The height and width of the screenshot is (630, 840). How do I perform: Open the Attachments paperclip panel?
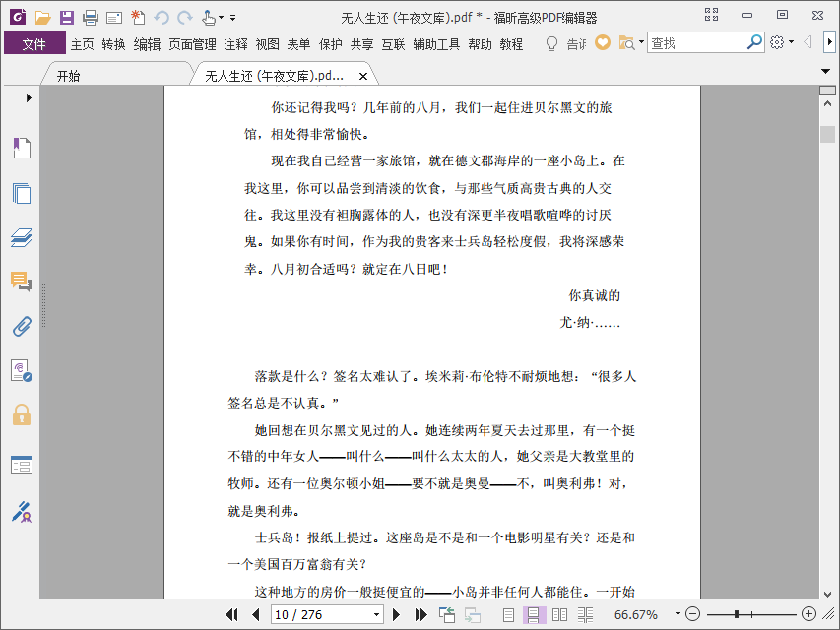coord(22,326)
